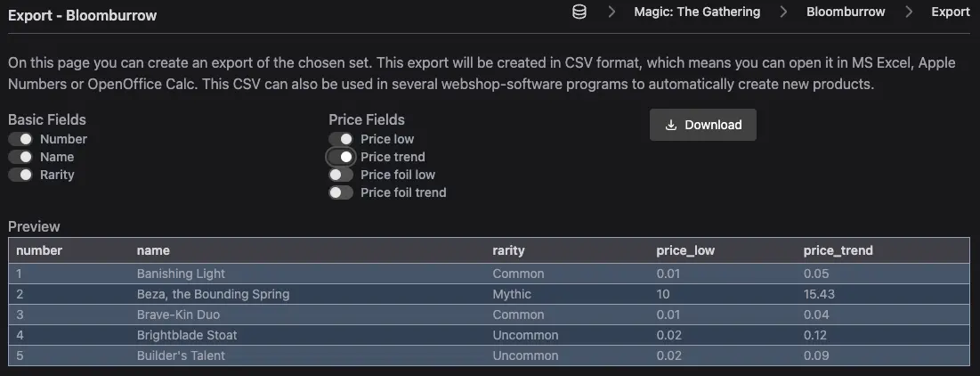Disable the Rarity field switch

click(x=20, y=175)
